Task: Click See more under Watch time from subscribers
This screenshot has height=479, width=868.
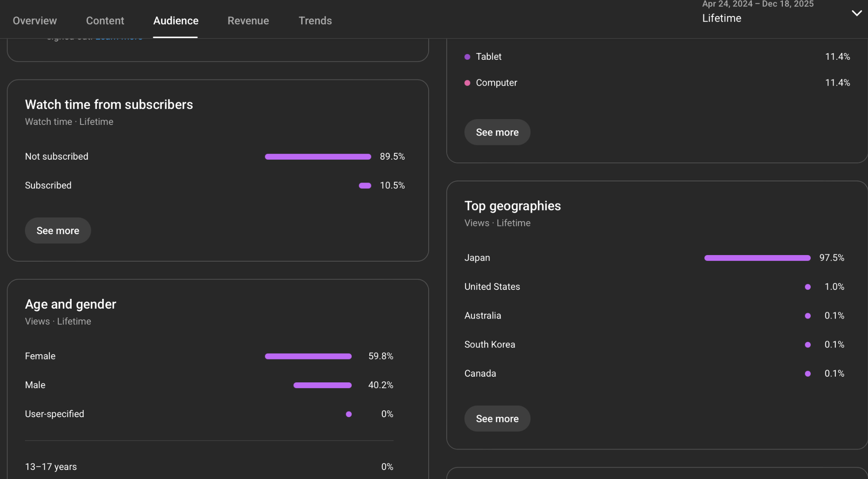Action: pos(58,230)
